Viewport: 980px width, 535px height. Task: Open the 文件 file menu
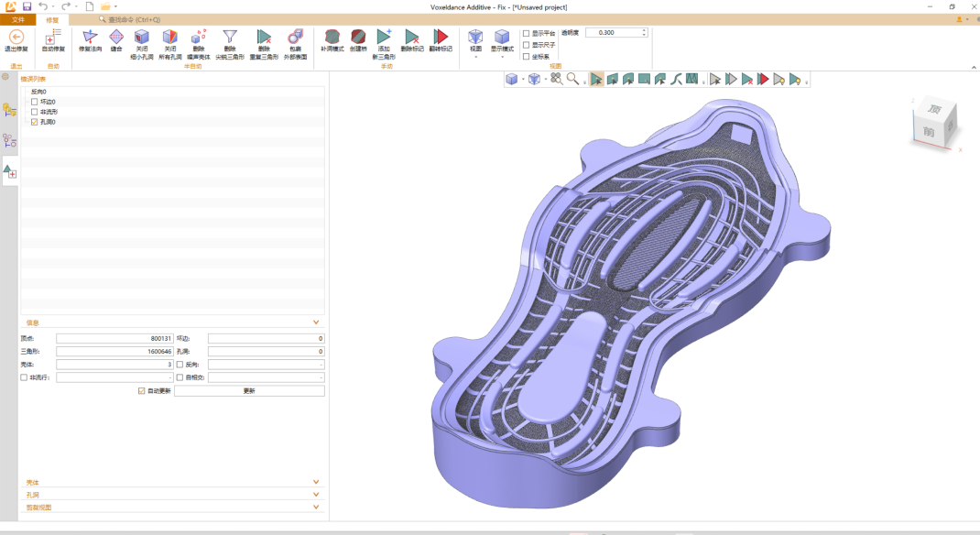tap(17, 19)
